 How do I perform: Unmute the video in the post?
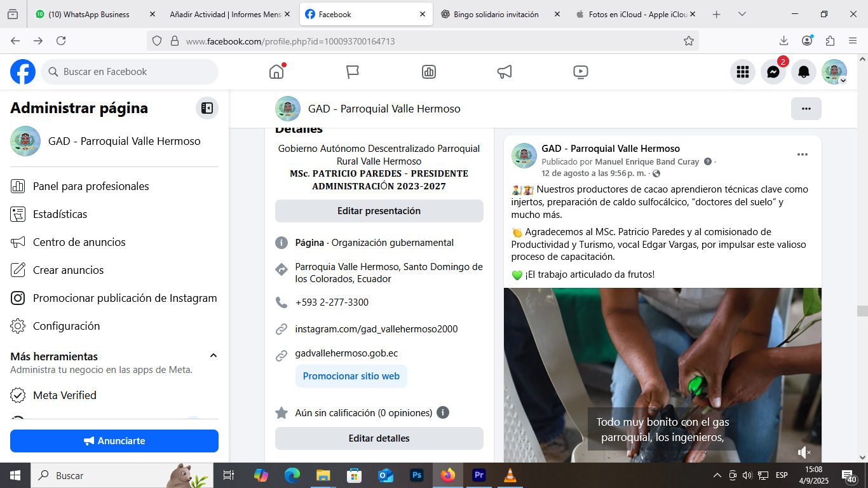pos(804,452)
